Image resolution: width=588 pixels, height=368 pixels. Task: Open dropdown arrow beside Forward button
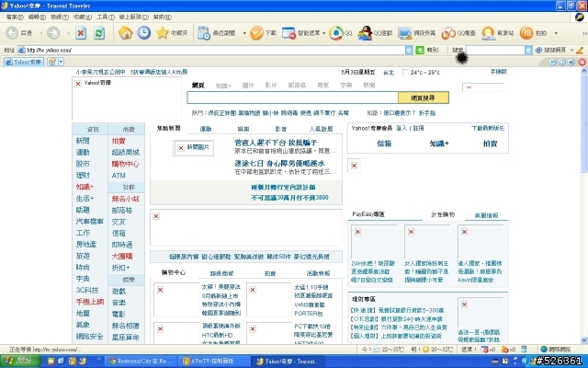(68, 33)
